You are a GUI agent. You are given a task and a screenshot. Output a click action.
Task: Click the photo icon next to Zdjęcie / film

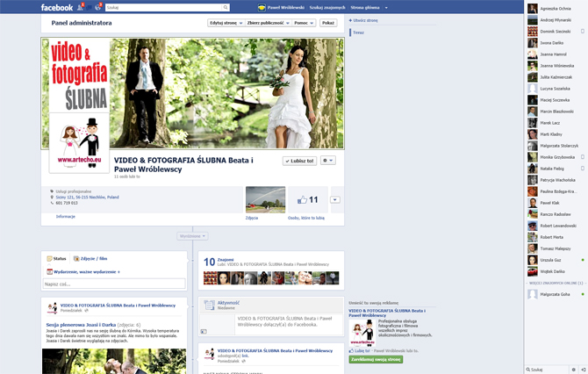pyautogui.click(x=76, y=259)
